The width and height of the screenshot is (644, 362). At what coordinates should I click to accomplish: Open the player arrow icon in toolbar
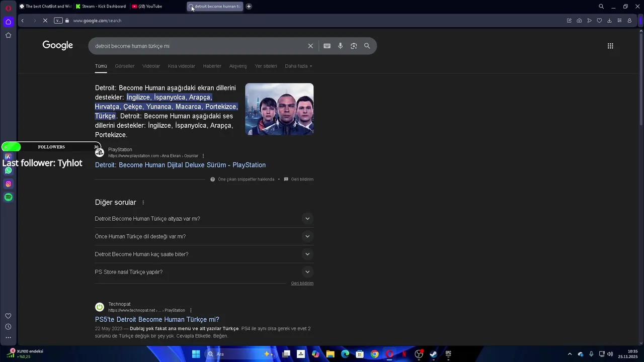pyautogui.click(x=589, y=21)
